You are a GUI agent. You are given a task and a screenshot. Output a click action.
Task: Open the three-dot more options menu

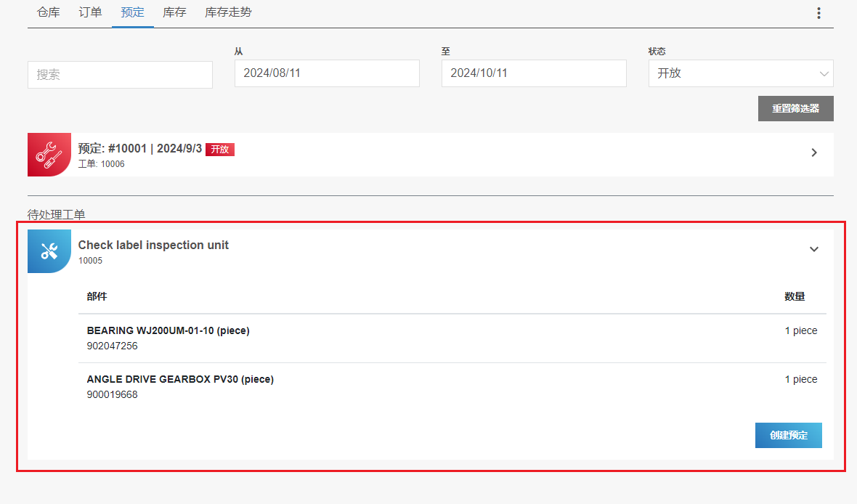pyautogui.click(x=819, y=13)
